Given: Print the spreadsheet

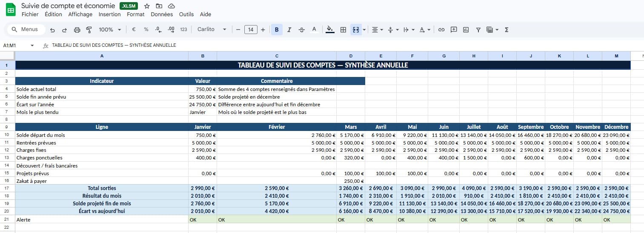Looking at the screenshot, I should (77, 30).
